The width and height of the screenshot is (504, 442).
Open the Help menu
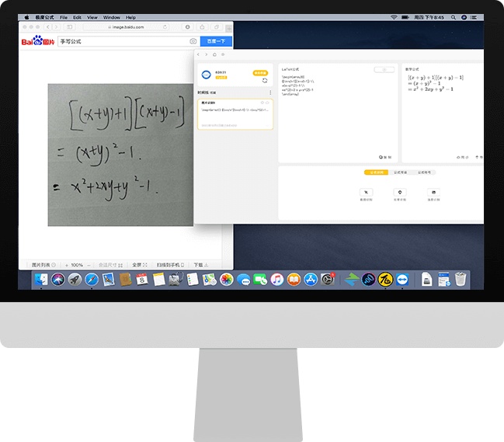130,17
